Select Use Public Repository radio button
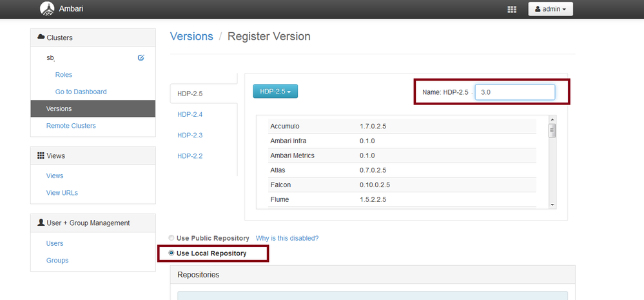 pyautogui.click(x=171, y=238)
